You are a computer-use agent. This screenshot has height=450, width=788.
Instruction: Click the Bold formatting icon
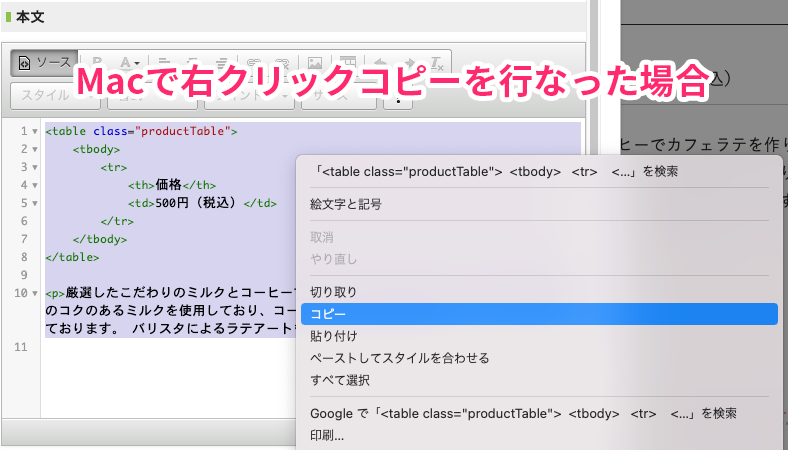pyautogui.click(x=98, y=63)
